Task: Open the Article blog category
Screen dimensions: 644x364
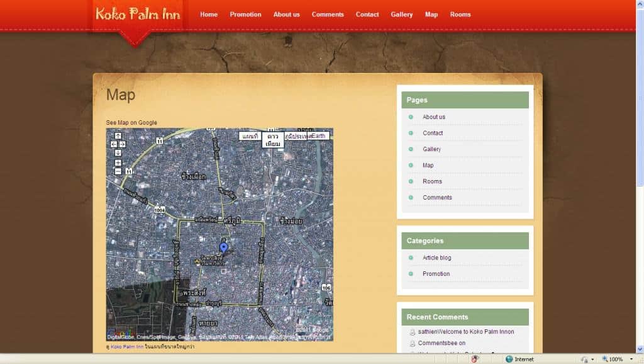Action: pyautogui.click(x=437, y=258)
